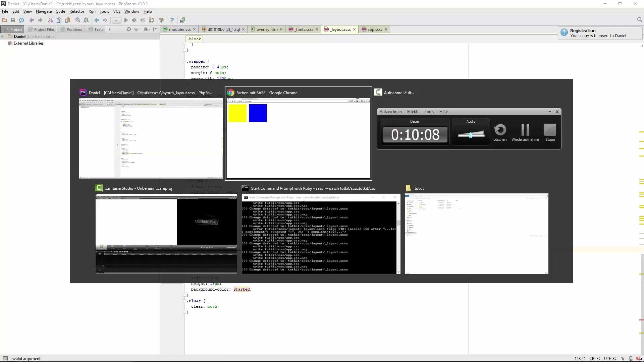Image resolution: width=644 pixels, height=362 pixels.
Task: Click the Löschen button in recorder
Action: coord(500,132)
